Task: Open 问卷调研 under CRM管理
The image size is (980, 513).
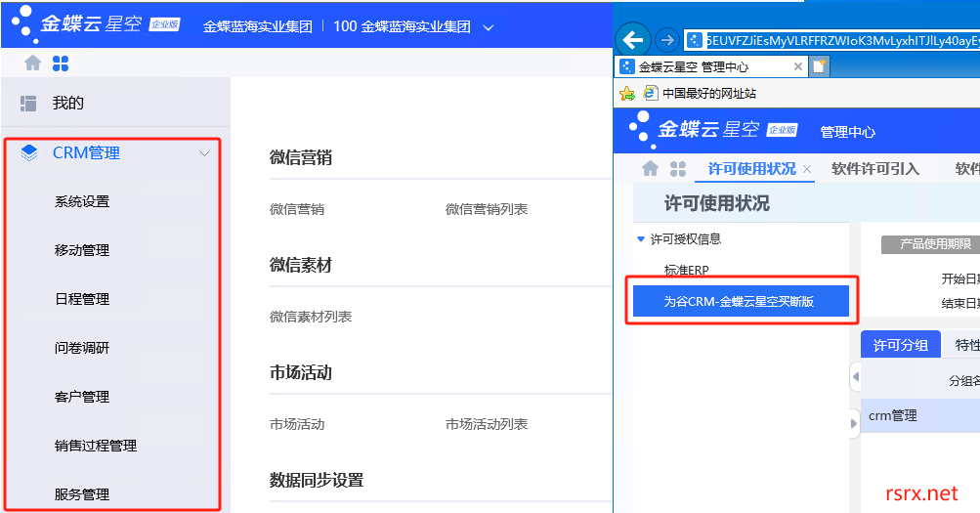Action: coord(82,348)
